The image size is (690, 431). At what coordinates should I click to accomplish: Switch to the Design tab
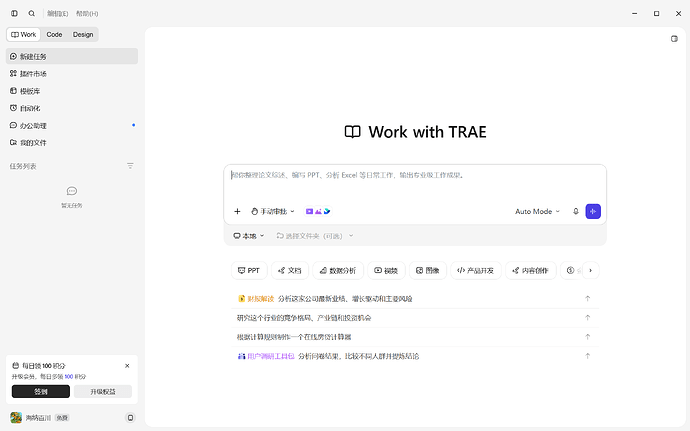(83, 34)
